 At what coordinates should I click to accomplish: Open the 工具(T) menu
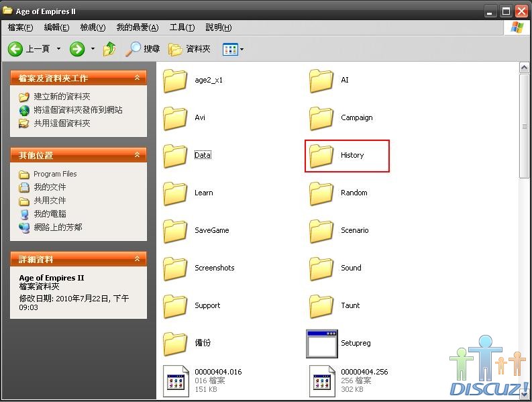182,28
